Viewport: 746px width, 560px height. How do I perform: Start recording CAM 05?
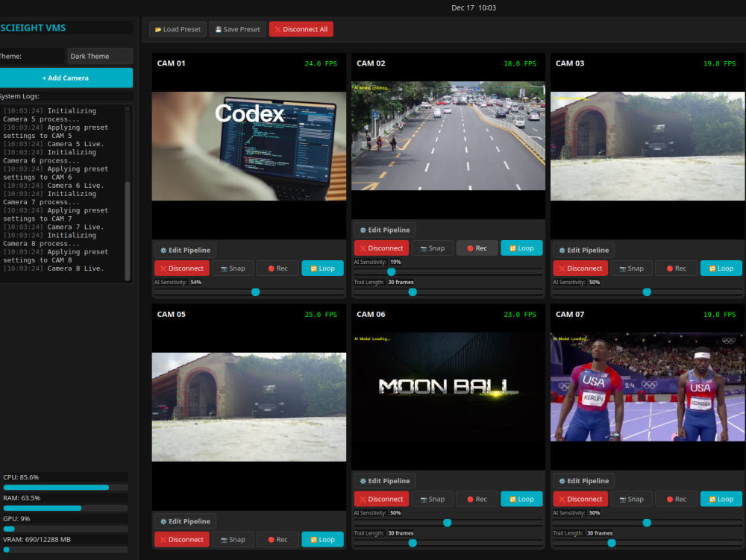click(x=278, y=540)
